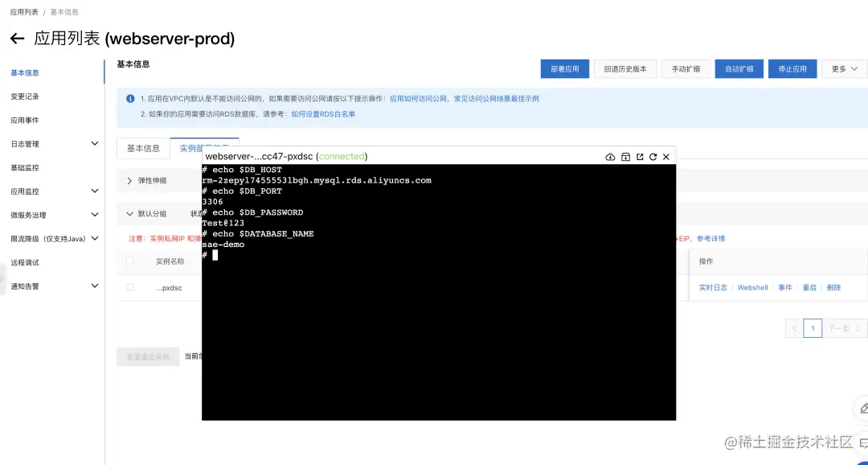Screen dimensions: 868x465
Task: Expand the 日志管理 sidebar menu
Action: (x=95, y=143)
